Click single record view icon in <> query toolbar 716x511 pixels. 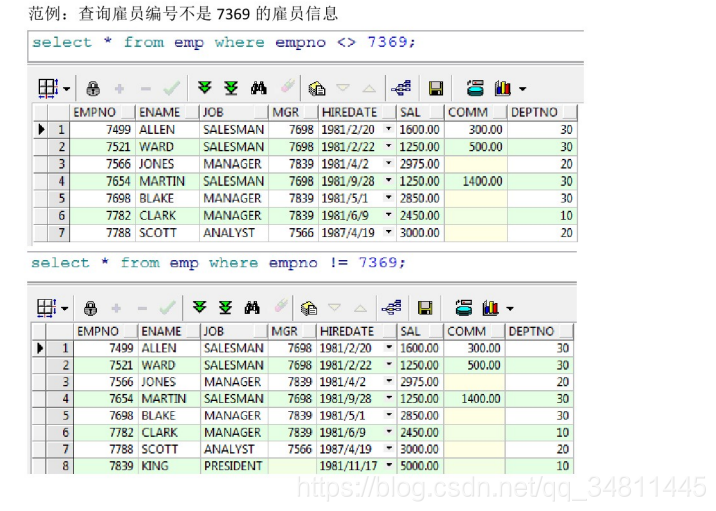[x=475, y=88]
